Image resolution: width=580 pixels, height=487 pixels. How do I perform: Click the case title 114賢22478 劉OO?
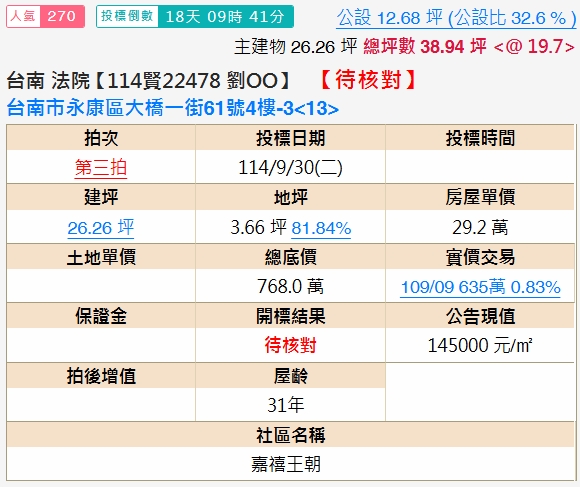click(x=192, y=80)
